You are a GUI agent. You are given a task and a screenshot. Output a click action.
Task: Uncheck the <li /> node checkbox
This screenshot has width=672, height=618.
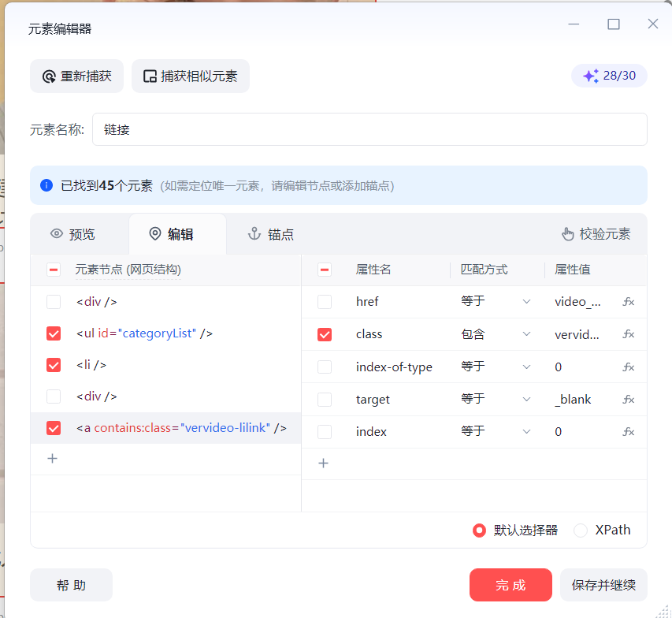pyautogui.click(x=54, y=365)
